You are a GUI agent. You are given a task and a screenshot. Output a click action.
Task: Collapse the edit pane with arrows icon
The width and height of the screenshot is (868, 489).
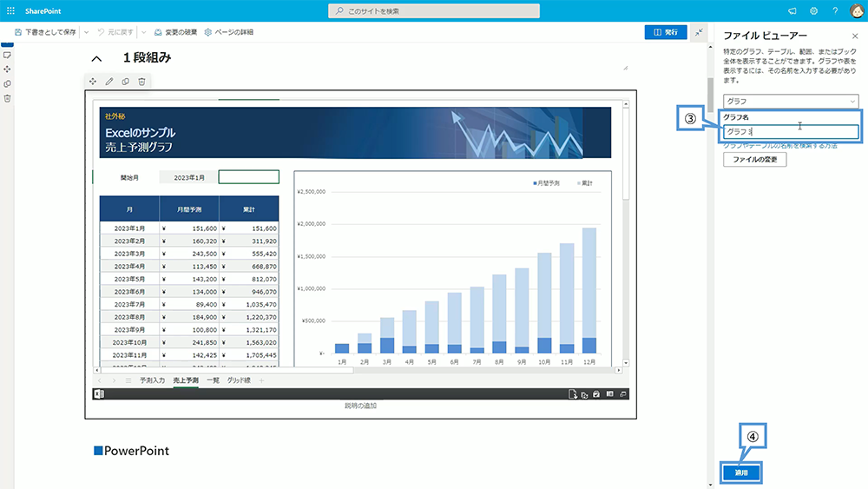[x=700, y=32]
